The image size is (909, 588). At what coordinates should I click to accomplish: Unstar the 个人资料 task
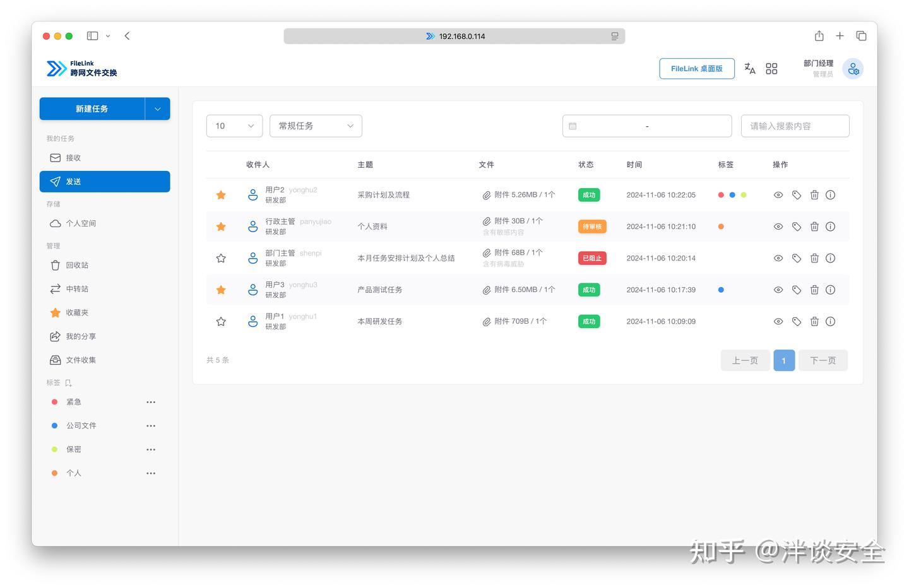point(221,226)
